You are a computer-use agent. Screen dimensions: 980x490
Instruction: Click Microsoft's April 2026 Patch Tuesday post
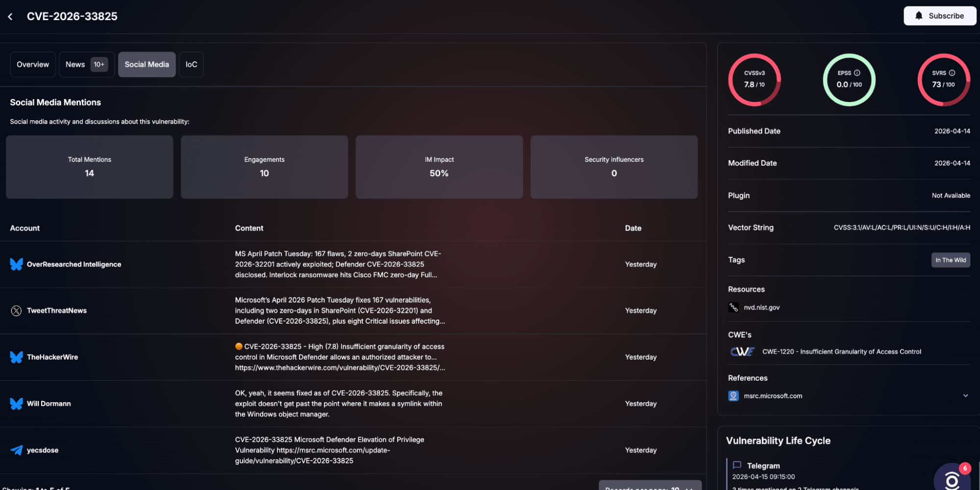click(340, 311)
